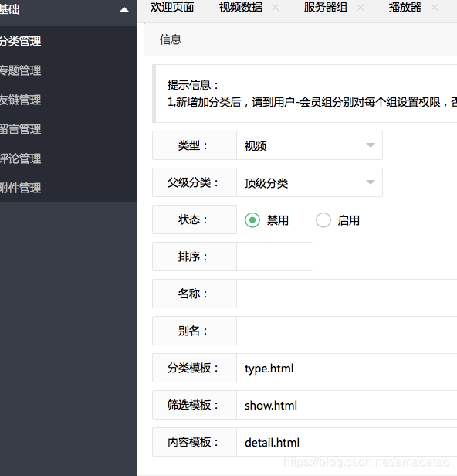This screenshot has height=476, width=457.
Task: Close the 服务器组 tab
Action: (x=361, y=8)
